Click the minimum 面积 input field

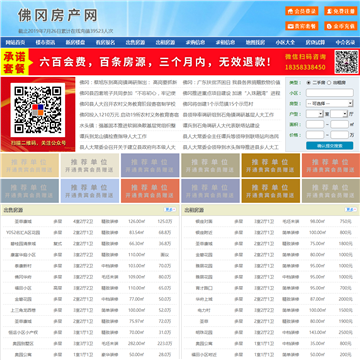pos(315,124)
